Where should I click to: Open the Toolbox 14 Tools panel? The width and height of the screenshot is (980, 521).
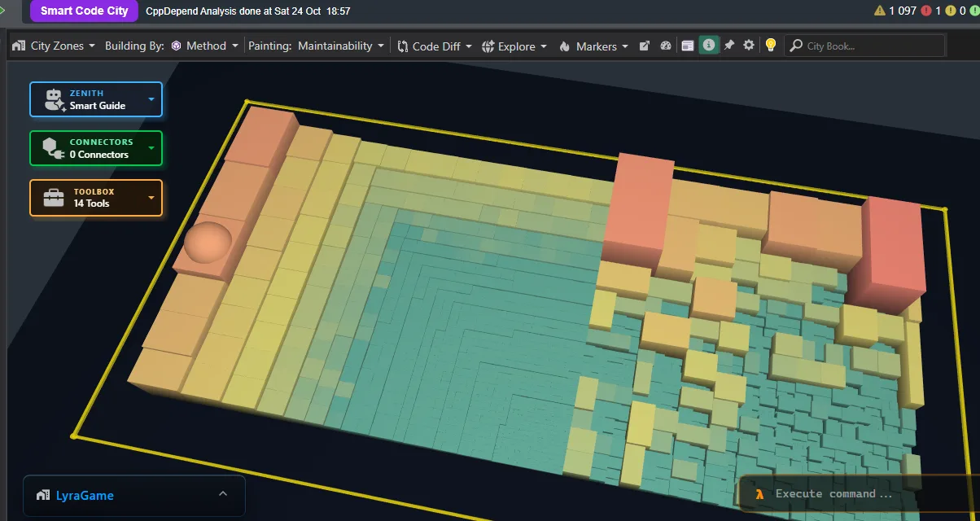click(96, 198)
